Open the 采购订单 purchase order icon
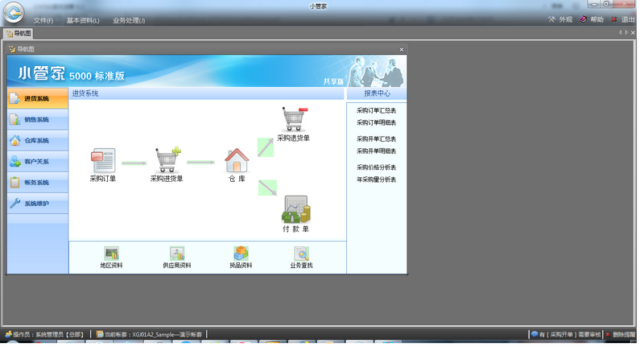 103,160
